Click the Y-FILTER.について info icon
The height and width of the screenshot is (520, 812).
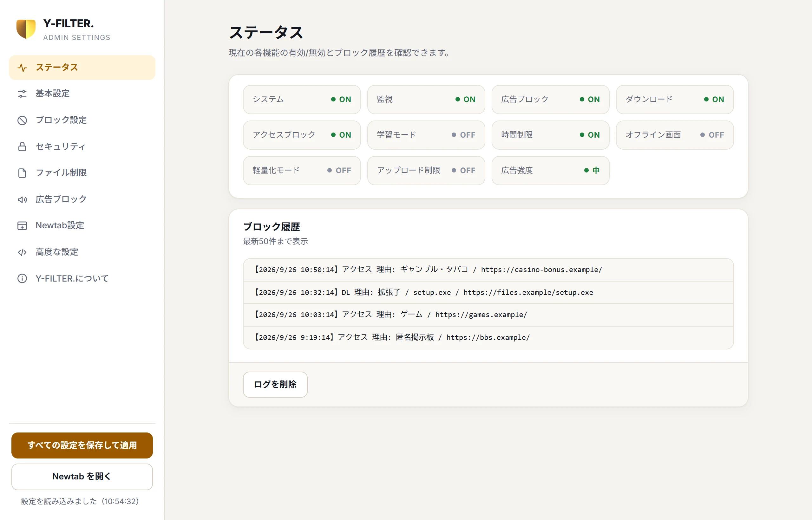pos(22,279)
